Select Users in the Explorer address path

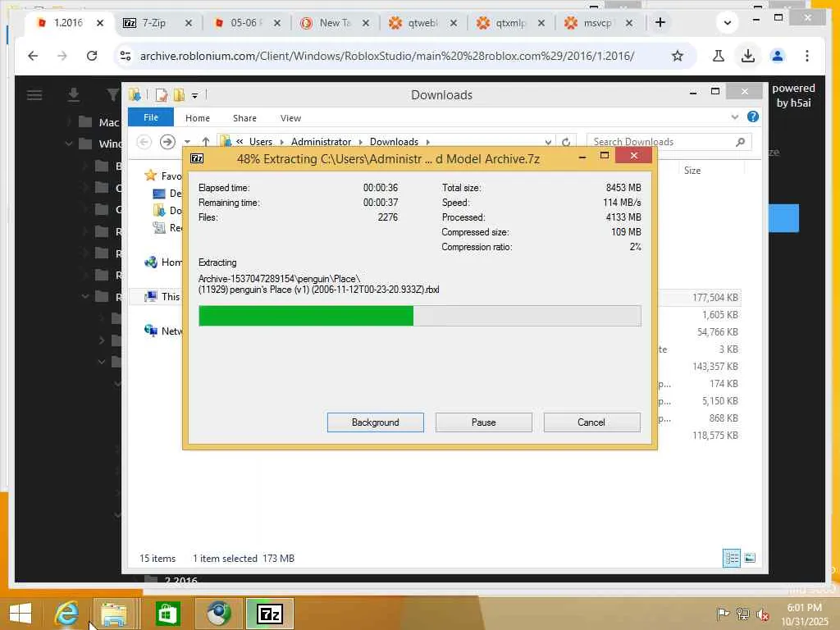pos(260,141)
